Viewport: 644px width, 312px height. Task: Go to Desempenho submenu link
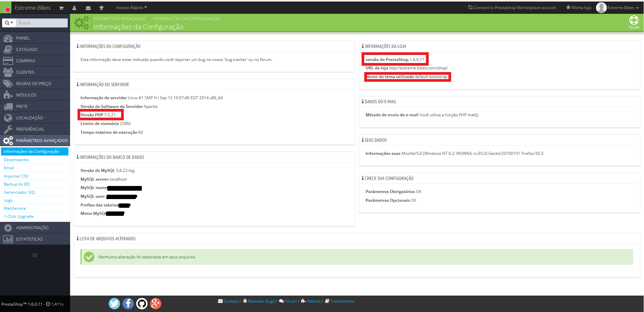point(16,160)
